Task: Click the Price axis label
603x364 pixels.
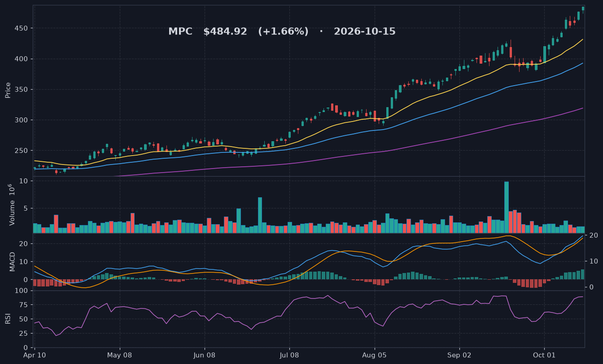Action: point(8,90)
